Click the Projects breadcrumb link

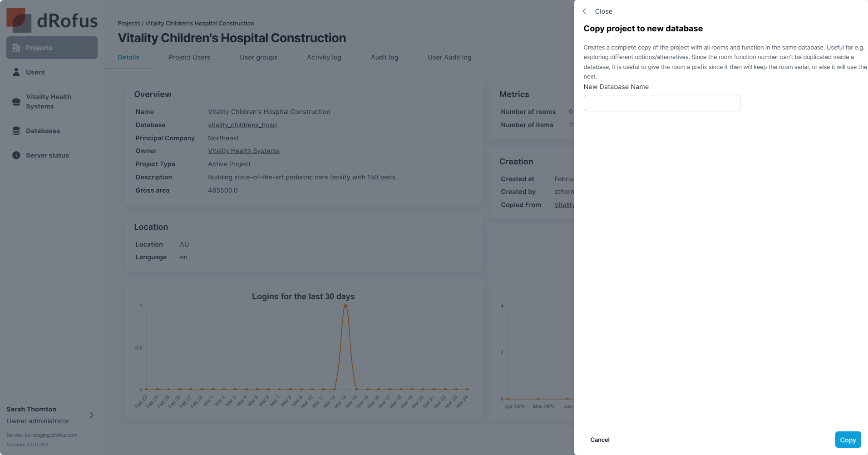tap(128, 23)
